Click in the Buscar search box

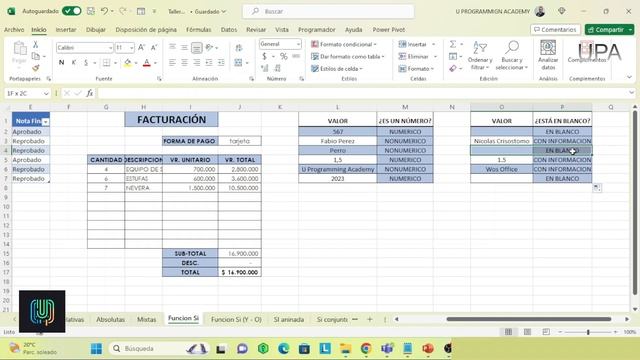[x=328, y=11]
